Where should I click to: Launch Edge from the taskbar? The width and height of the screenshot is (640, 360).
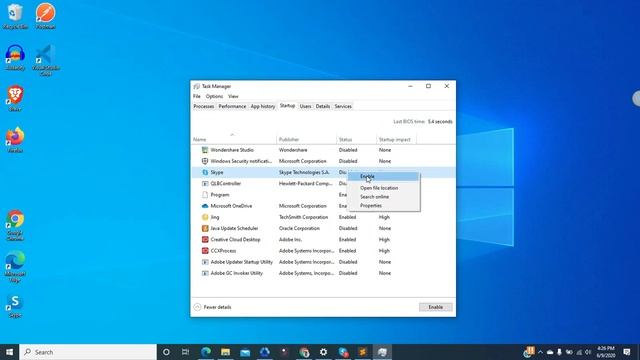(x=206, y=352)
